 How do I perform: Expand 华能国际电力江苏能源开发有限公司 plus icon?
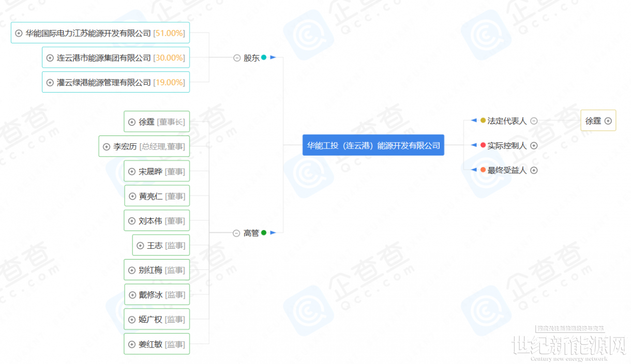pos(19,33)
